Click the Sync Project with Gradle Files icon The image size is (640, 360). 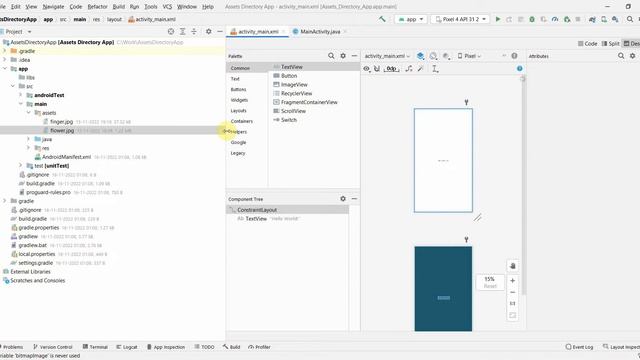(592, 19)
